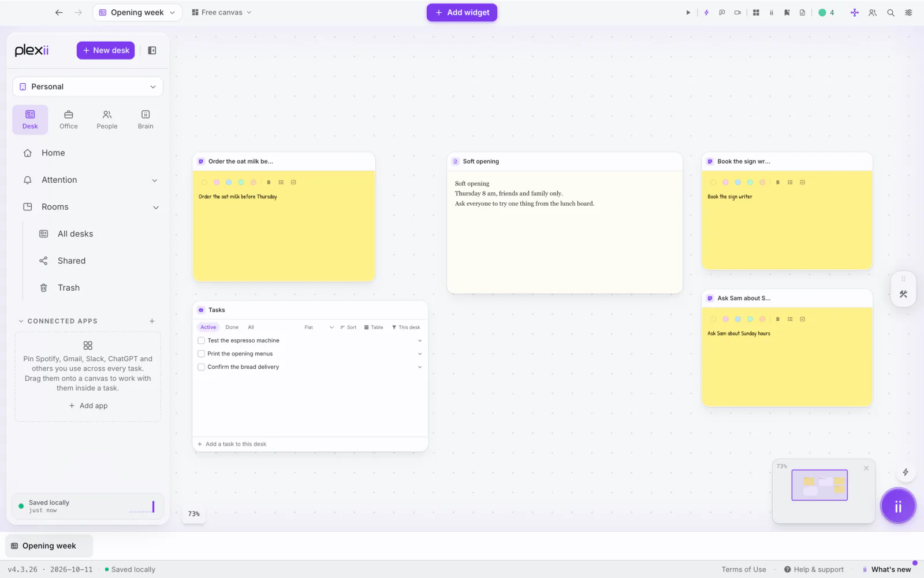This screenshot has width=924, height=578.
Task: Switch to the People tab in sidebar
Action: pos(107,120)
